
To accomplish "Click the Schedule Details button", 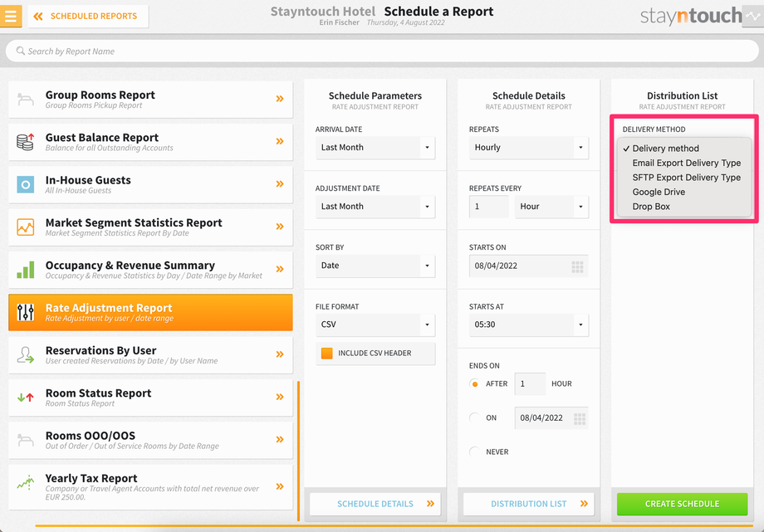I will [x=375, y=504].
